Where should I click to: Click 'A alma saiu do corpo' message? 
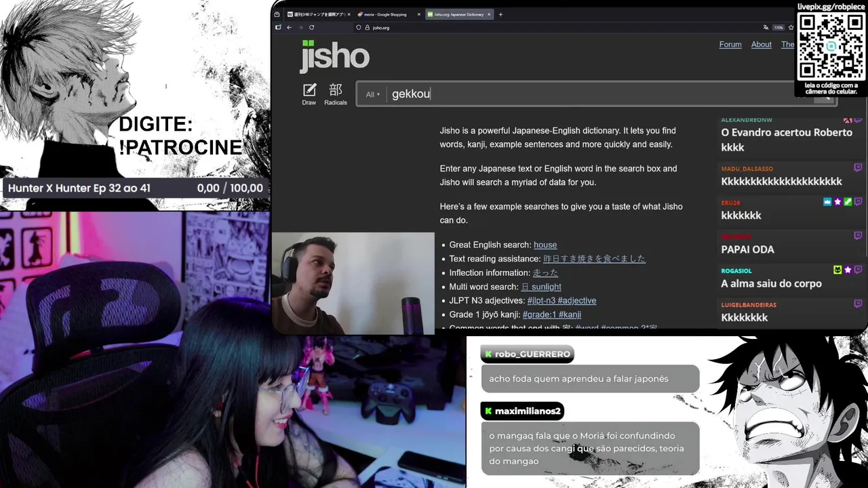coord(771,283)
